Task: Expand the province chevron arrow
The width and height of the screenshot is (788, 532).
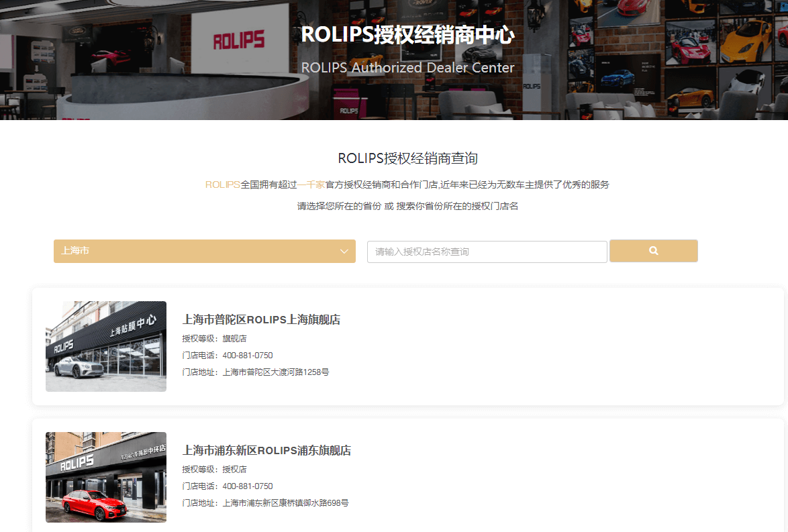Action: pos(344,252)
